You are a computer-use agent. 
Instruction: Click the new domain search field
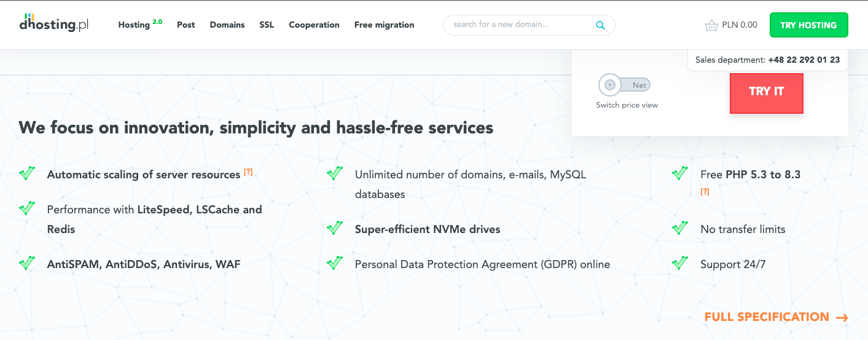click(x=522, y=25)
